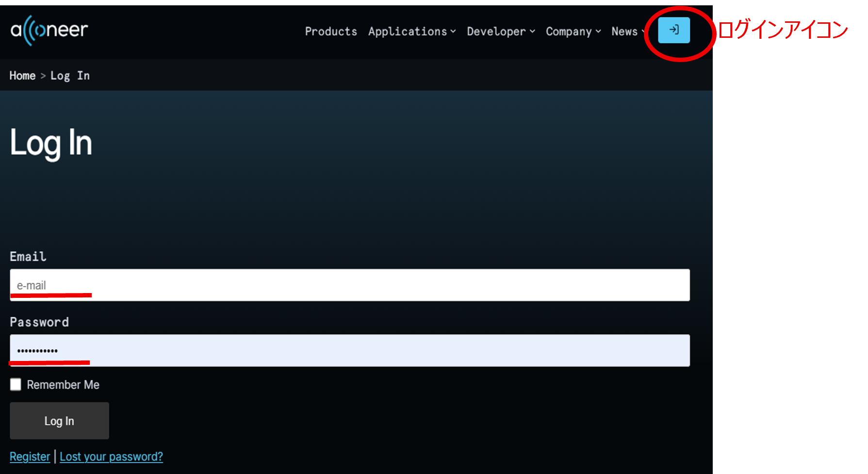The width and height of the screenshot is (868, 474).
Task: Expand the Applications dropdown menu
Action: tap(412, 32)
